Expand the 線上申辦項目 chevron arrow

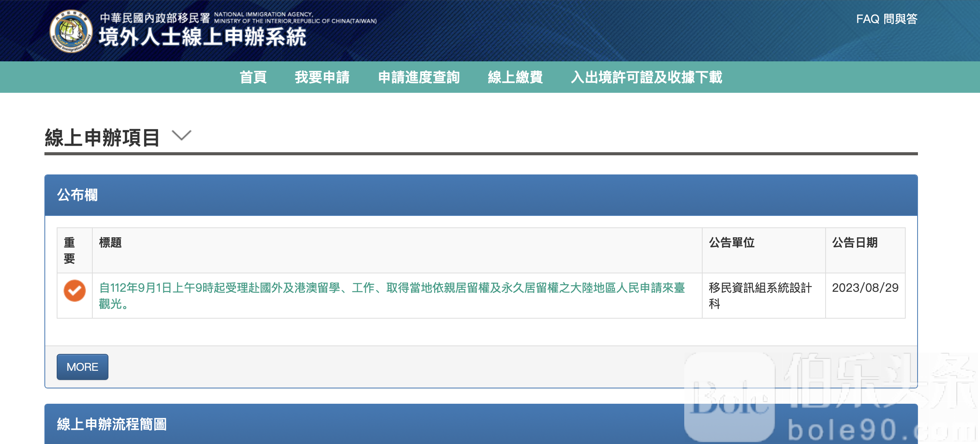coord(181,136)
